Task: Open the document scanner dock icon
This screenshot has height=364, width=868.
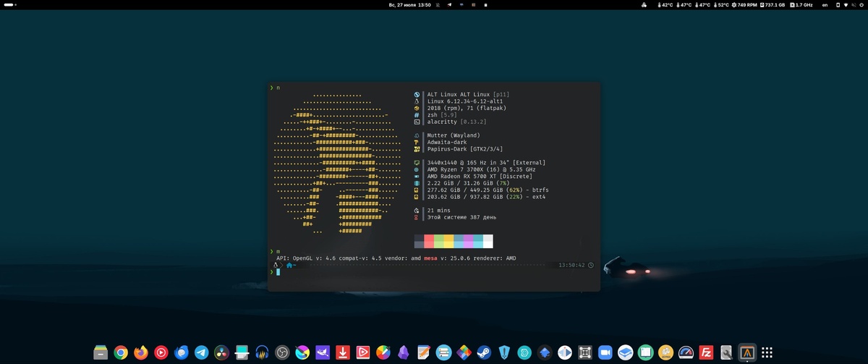Action: 242,352
